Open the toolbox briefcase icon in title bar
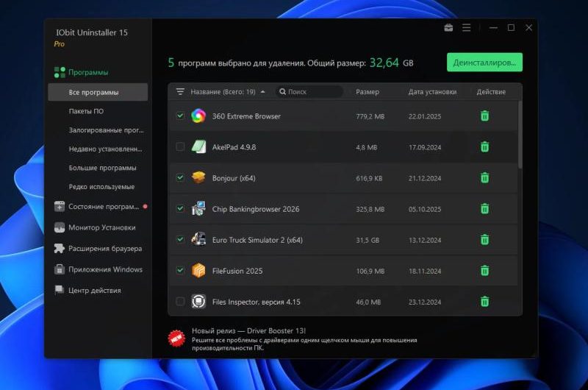Viewport: 588px width, 390px height. click(448, 28)
